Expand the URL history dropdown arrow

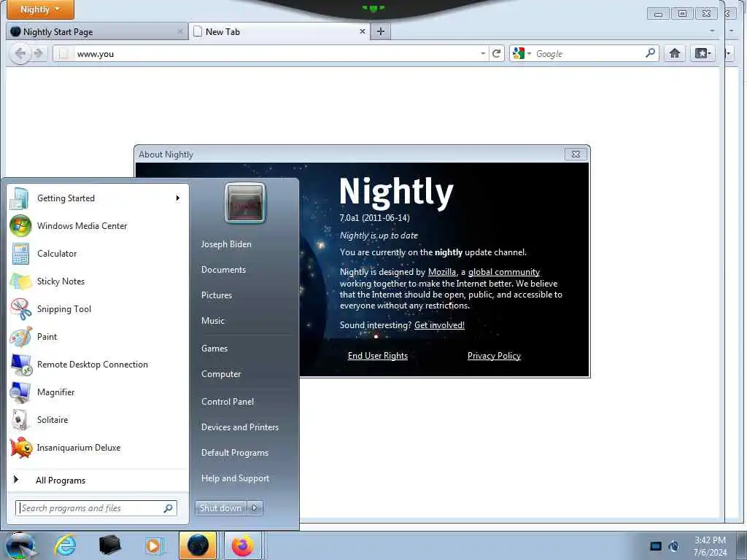click(483, 53)
